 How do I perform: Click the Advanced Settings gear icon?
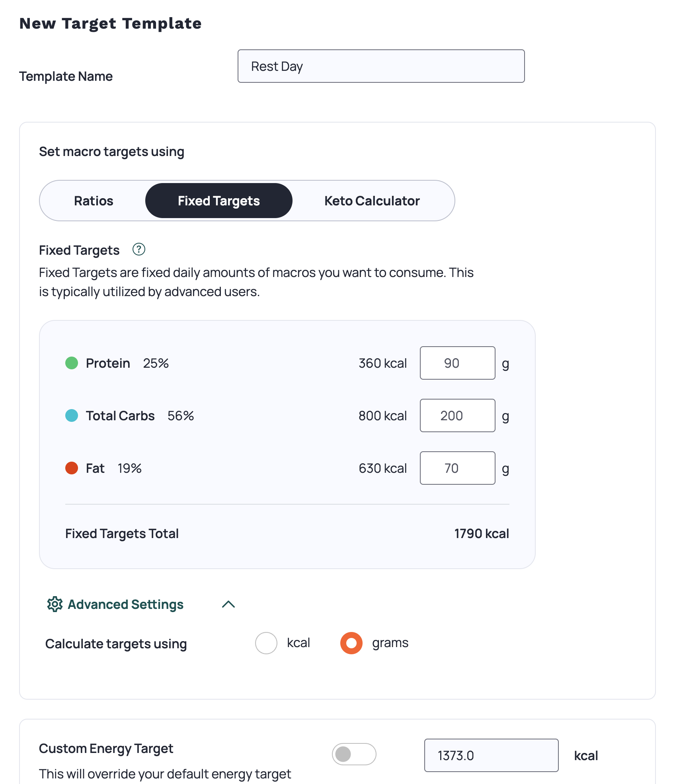55,604
